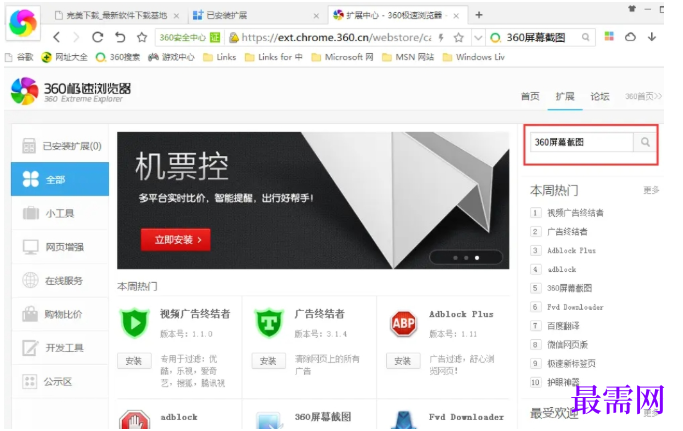Install 广告终结者 with its 安装 button
Viewport: 683px width, 431px height.
[268, 361]
